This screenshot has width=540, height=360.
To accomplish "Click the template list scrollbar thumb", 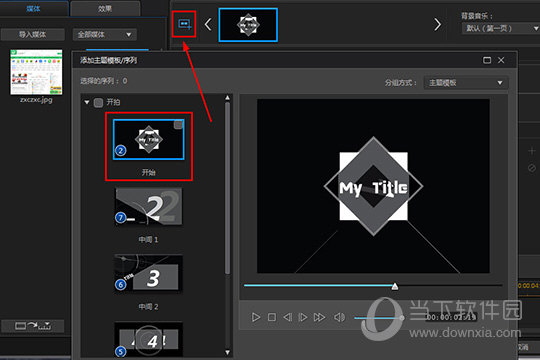I will coord(227,188).
